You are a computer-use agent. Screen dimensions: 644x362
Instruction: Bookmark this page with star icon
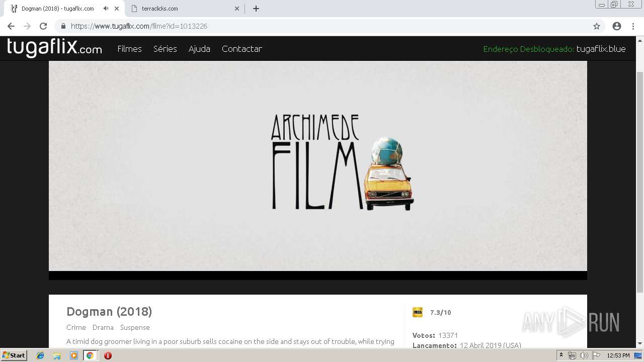point(597,26)
